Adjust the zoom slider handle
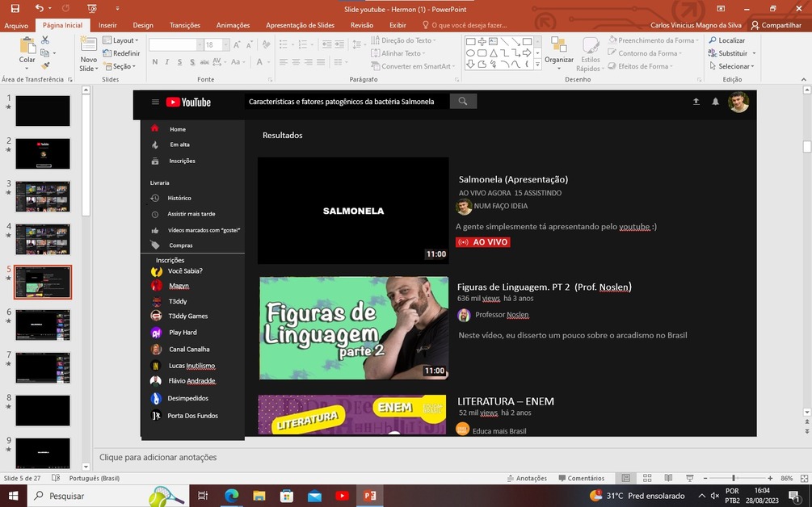 coord(734,478)
